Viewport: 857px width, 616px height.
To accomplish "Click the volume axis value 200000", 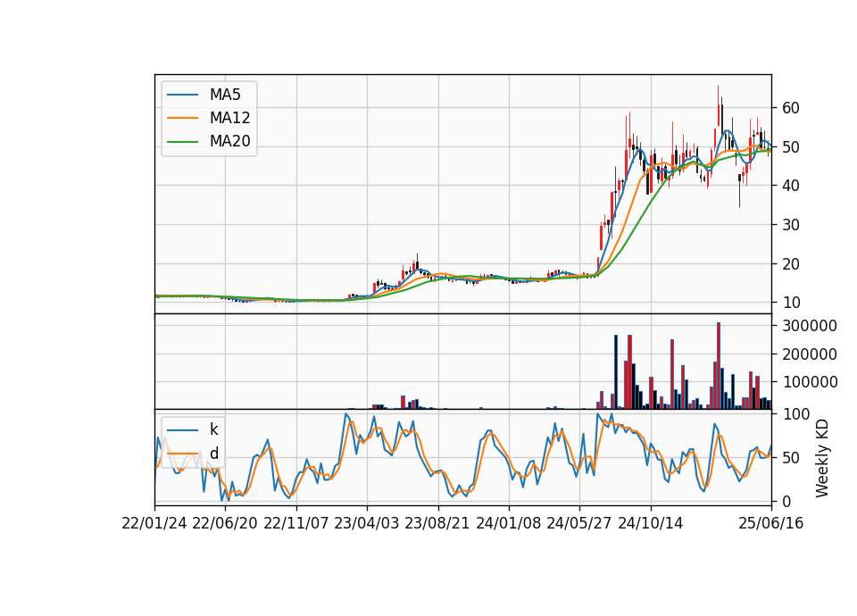I will [x=810, y=354].
